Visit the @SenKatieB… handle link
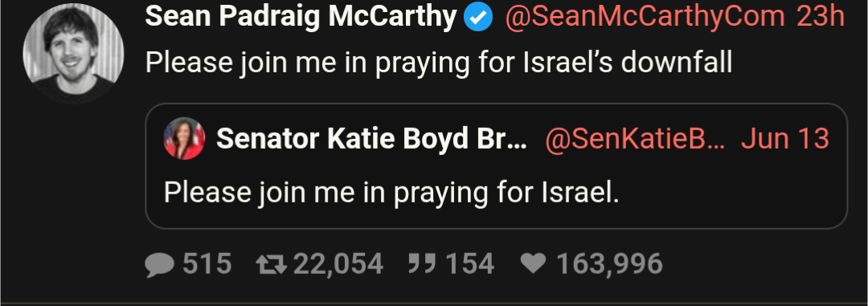This screenshot has width=868, height=306. [x=635, y=139]
